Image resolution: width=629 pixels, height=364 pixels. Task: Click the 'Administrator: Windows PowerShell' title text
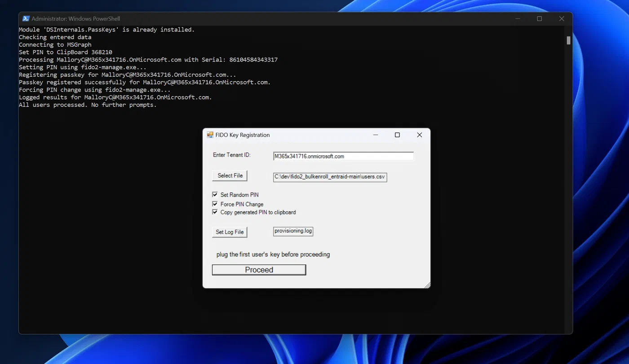(x=76, y=19)
